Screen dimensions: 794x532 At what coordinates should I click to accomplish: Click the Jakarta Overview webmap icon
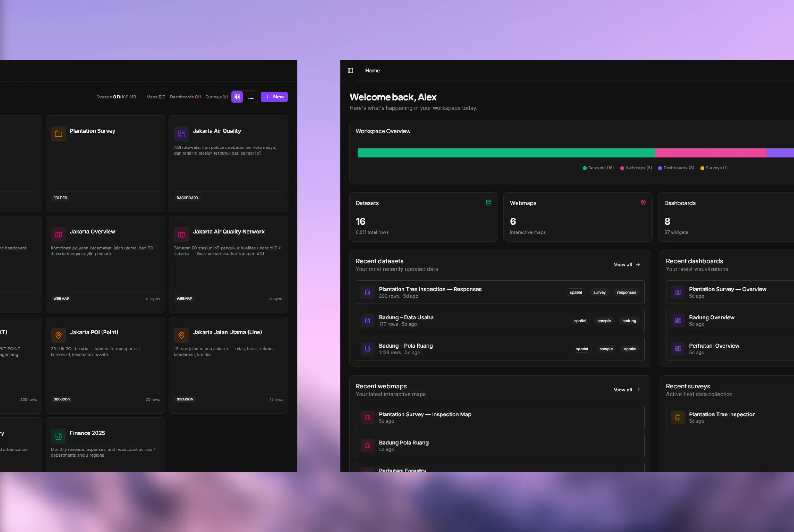point(58,234)
